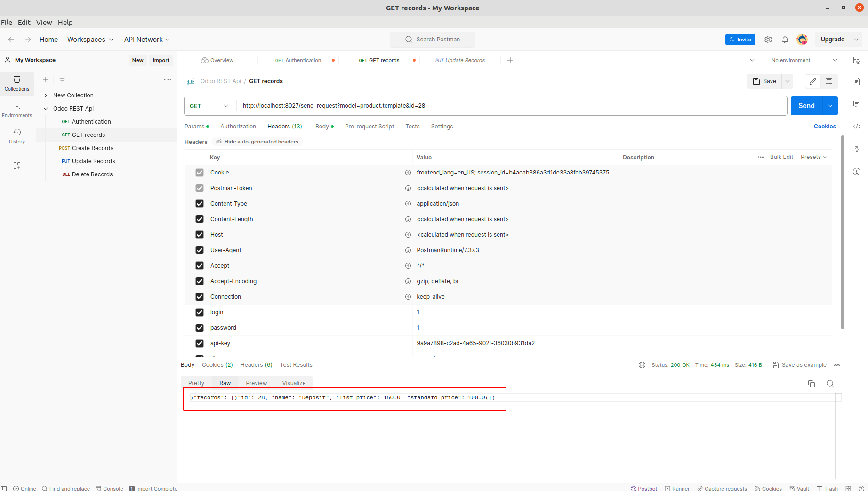Image resolution: width=868 pixels, height=491 pixels.
Task: Toggle the Content-Length header checkbox
Action: (x=200, y=219)
